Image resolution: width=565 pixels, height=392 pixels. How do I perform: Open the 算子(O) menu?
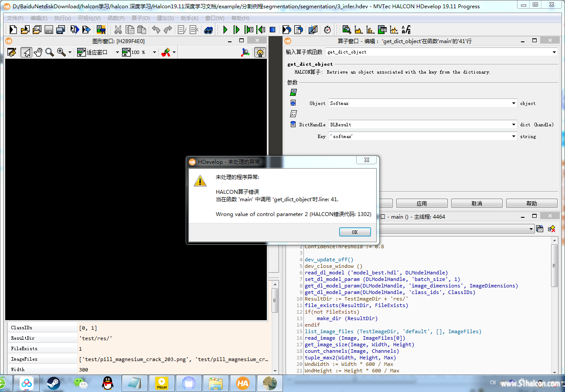coord(140,18)
